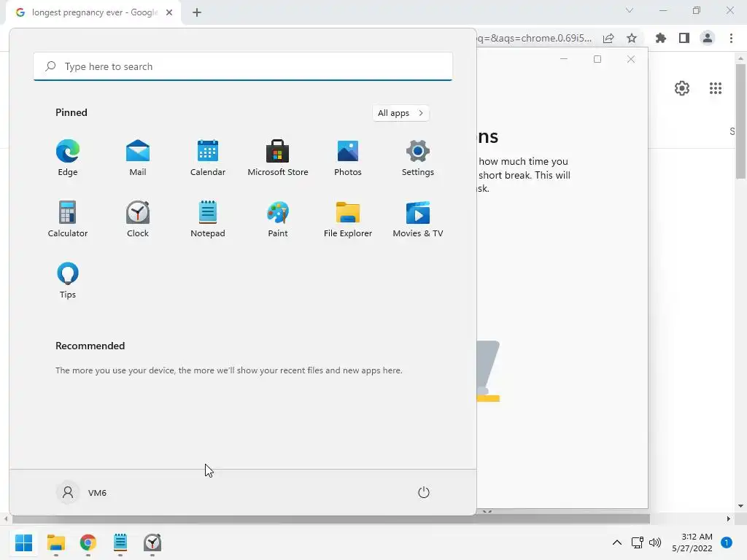This screenshot has height=560, width=747.
Task: Open pinned File Explorer in Start menu
Action: tap(348, 219)
